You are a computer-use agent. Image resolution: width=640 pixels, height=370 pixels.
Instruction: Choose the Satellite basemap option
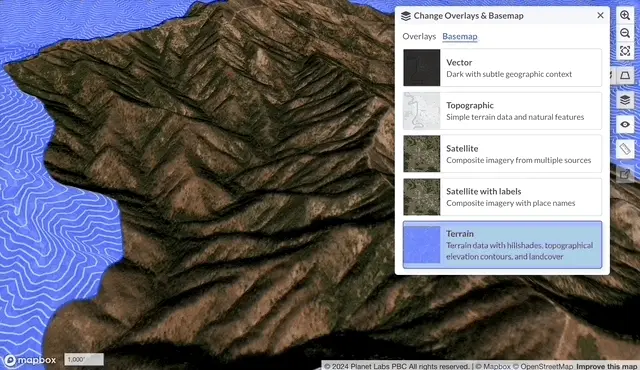[502, 154]
